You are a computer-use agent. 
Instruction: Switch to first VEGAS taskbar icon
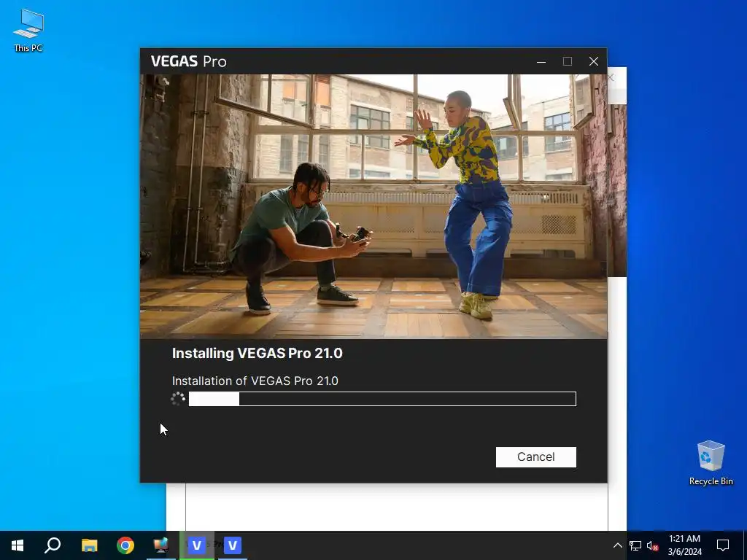197,545
